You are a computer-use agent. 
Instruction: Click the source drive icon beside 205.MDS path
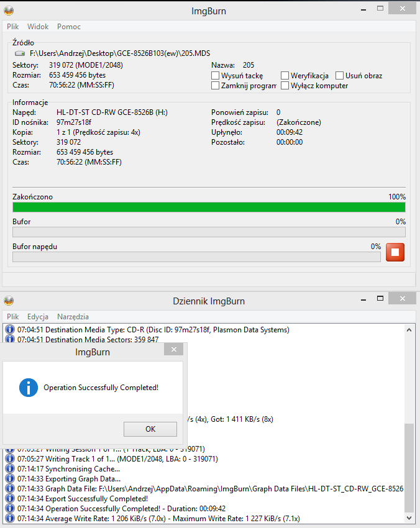(x=20, y=53)
